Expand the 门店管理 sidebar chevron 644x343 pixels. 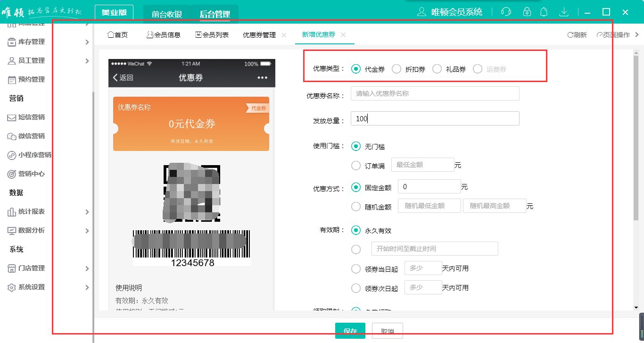(87, 268)
